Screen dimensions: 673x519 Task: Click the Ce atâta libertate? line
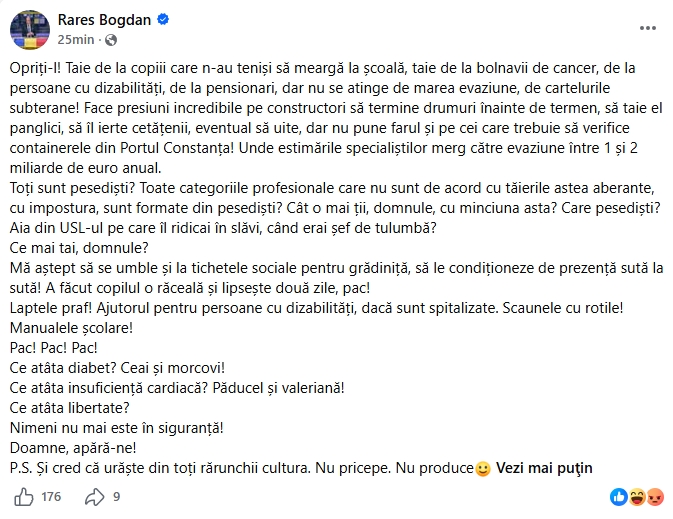click(x=70, y=408)
